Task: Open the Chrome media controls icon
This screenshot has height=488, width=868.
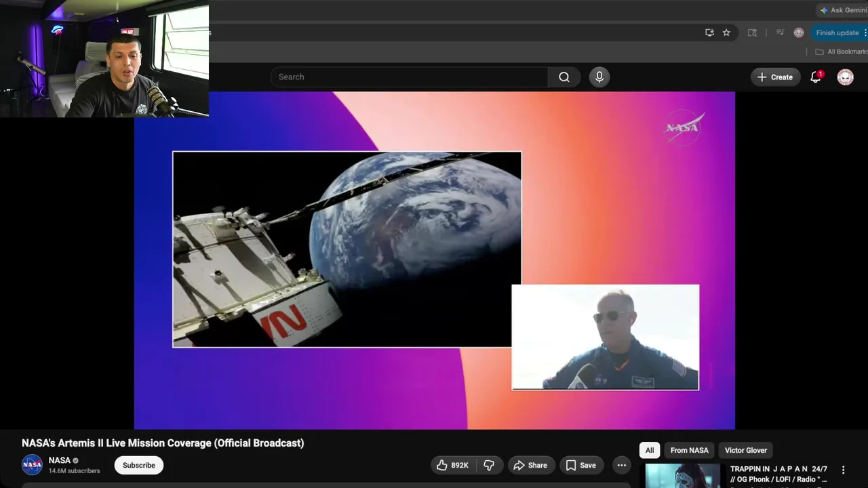Action: point(780,33)
